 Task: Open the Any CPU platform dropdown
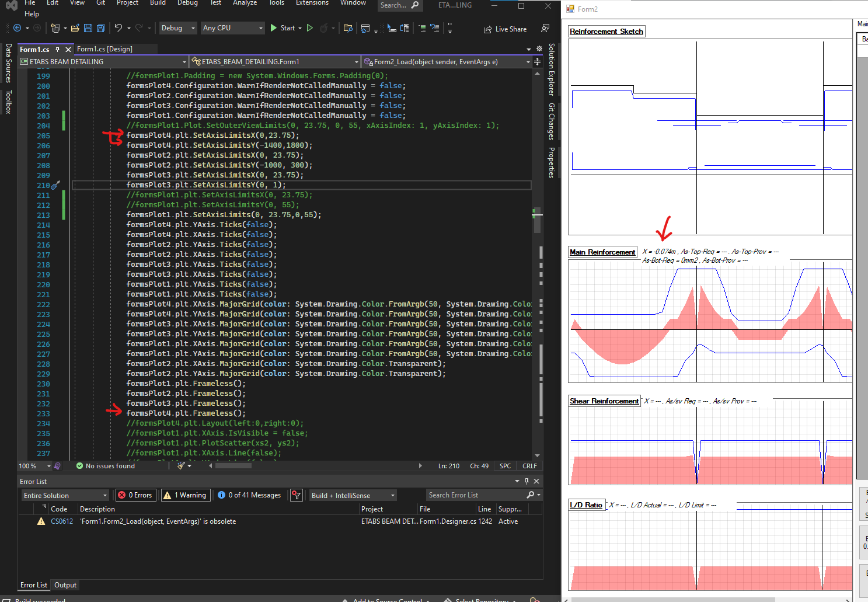(x=232, y=27)
